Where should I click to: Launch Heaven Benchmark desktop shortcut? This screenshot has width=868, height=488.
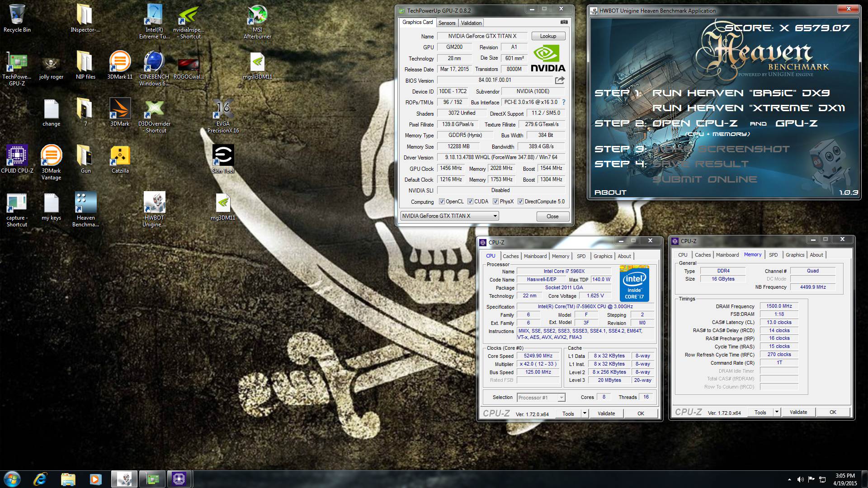tap(85, 209)
